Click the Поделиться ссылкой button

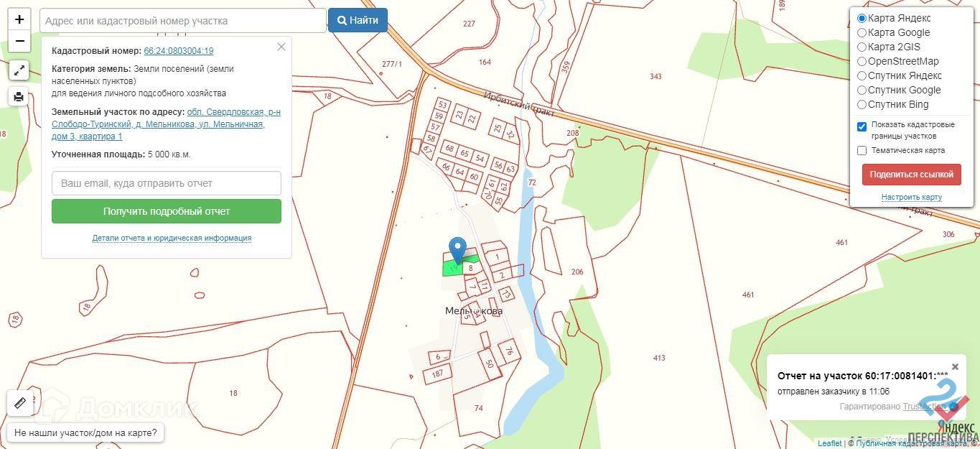click(911, 175)
